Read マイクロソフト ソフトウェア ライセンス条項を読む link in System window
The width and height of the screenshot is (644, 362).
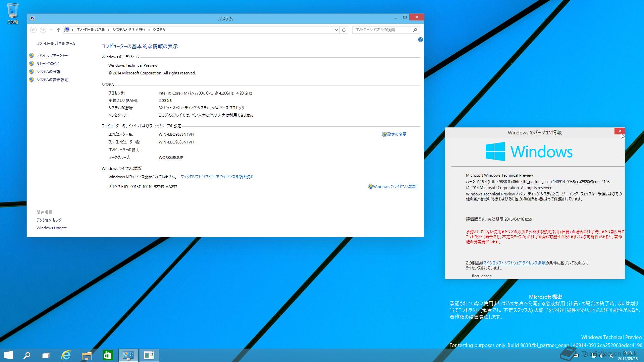click(217, 177)
